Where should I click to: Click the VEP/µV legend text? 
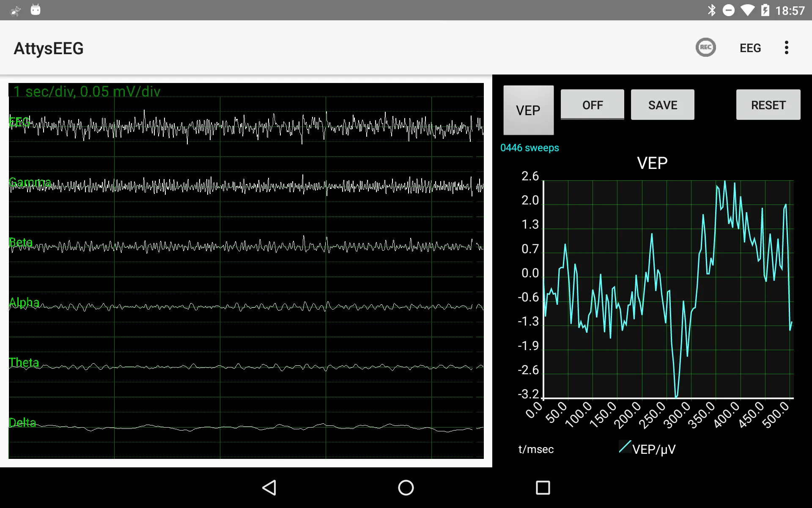pyautogui.click(x=654, y=449)
